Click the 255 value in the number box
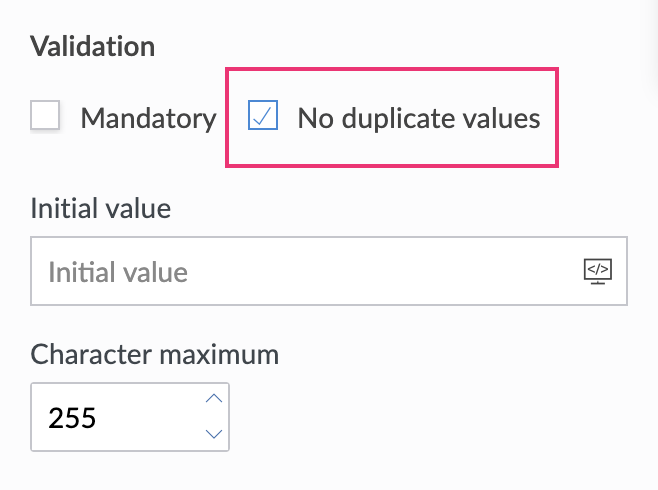Viewport: 658px width, 490px height. pyautogui.click(x=72, y=417)
